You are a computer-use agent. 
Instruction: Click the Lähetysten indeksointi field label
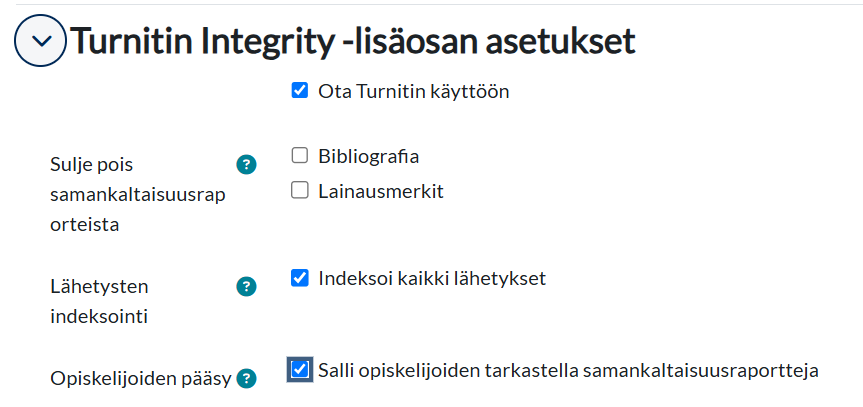[x=99, y=302]
